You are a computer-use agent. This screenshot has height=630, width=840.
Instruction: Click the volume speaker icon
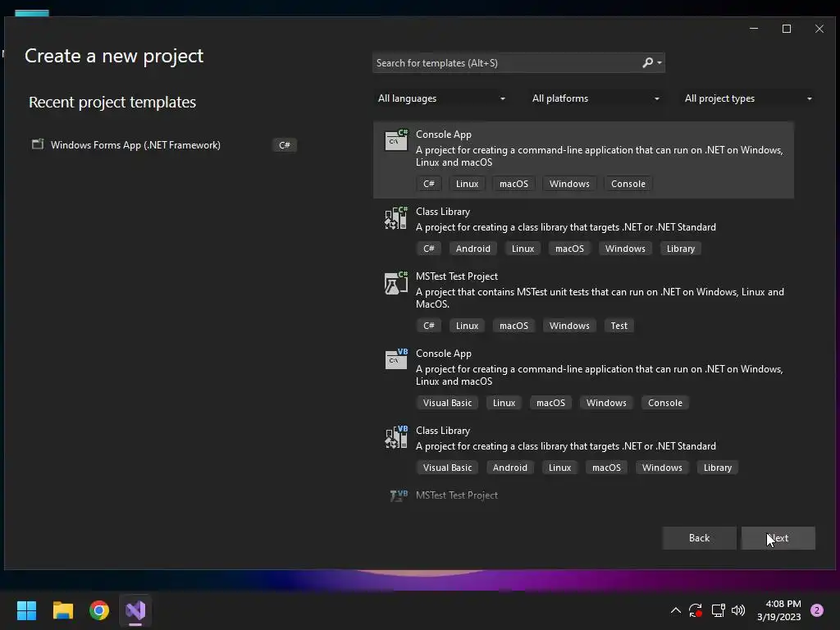738,610
